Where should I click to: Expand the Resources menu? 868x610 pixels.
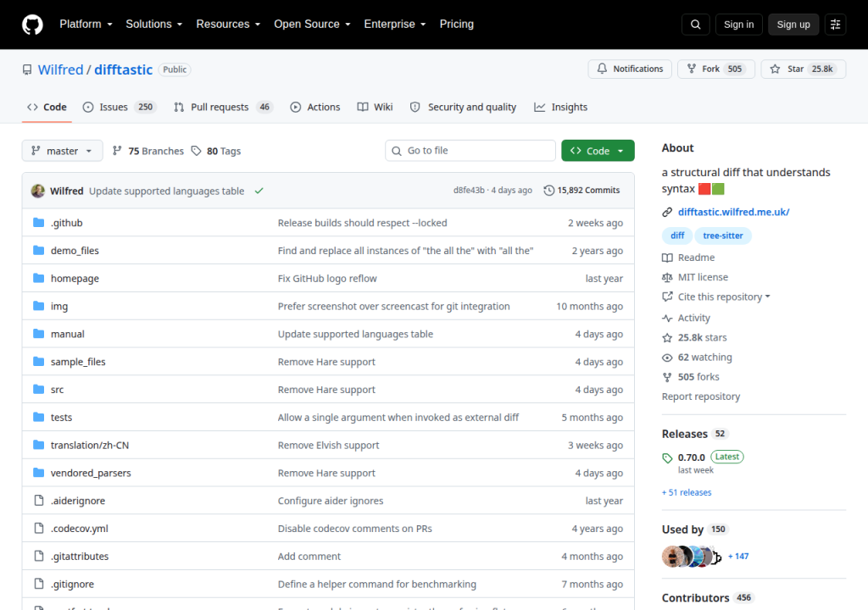click(228, 25)
